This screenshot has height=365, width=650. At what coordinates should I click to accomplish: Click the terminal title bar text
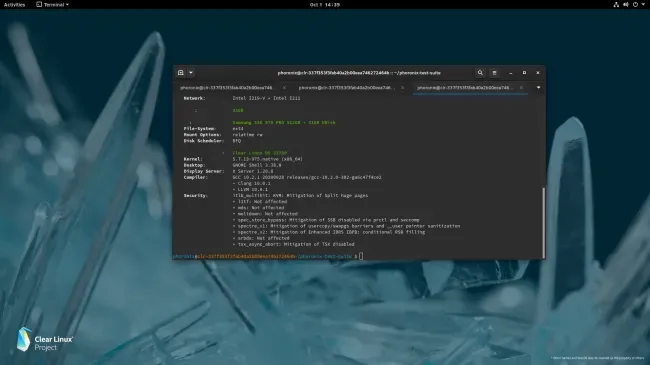click(359, 73)
